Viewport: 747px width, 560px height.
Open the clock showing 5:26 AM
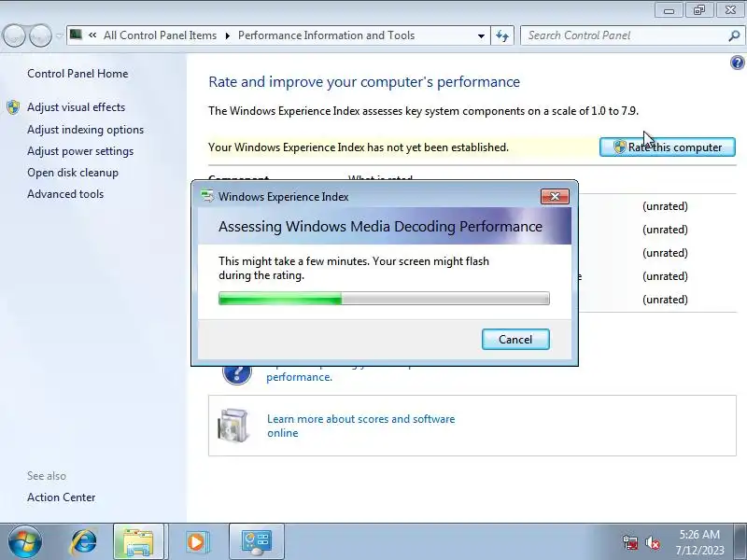pyautogui.click(x=699, y=542)
